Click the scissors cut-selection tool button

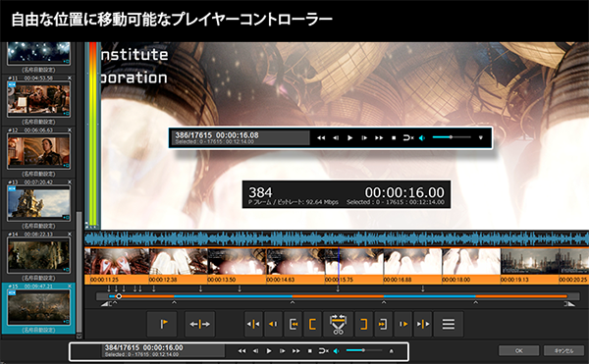[338, 324]
